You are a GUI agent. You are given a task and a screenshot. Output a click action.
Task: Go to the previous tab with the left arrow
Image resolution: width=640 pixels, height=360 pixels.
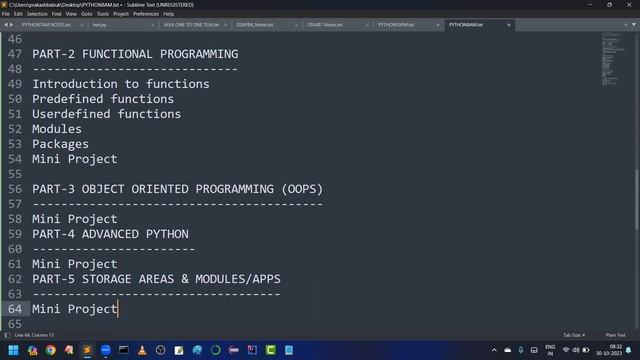coord(6,24)
